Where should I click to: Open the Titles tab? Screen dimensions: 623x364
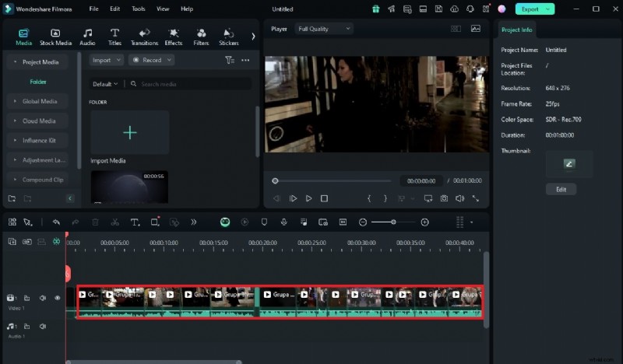[x=114, y=37]
